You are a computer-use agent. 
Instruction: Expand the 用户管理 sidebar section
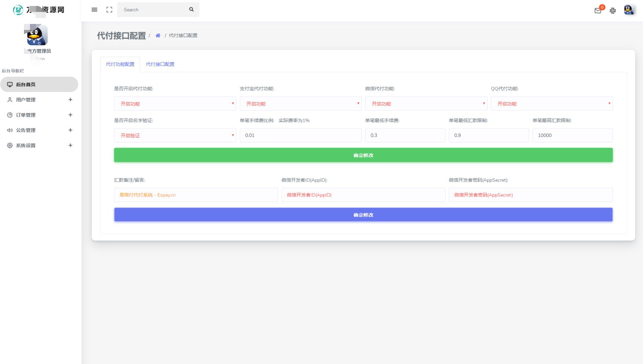(70, 100)
